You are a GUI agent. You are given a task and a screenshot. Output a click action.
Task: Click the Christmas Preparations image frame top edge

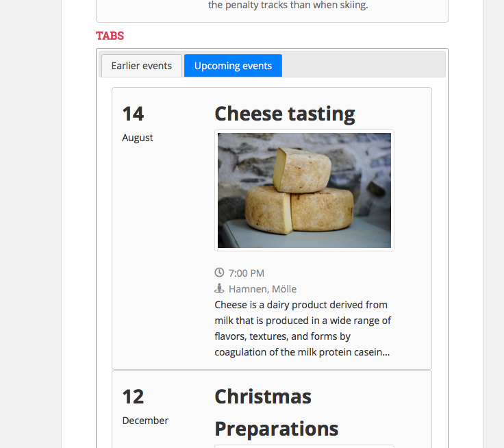304,447
